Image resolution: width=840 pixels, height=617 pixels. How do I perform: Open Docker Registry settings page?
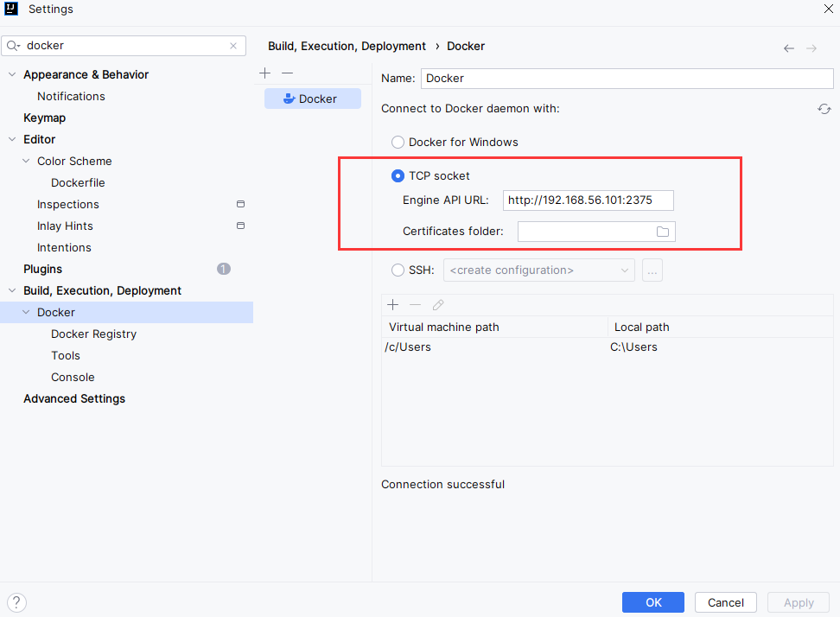(x=93, y=334)
